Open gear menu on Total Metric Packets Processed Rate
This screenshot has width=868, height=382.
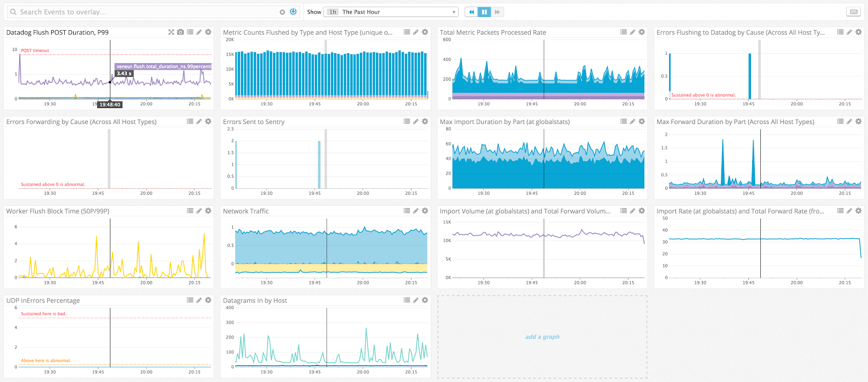642,32
